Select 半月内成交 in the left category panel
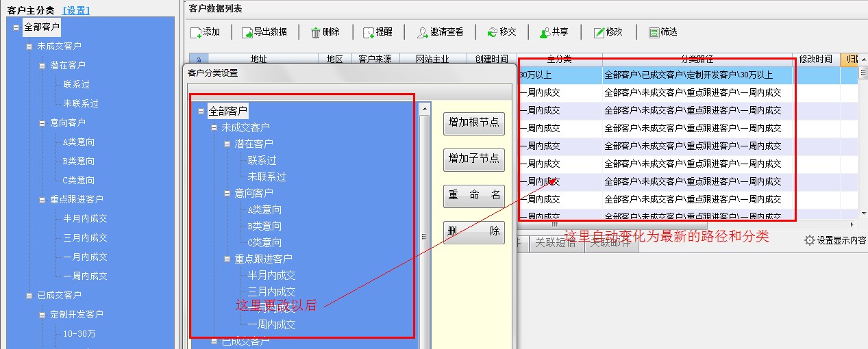868x349 pixels. point(86,219)
